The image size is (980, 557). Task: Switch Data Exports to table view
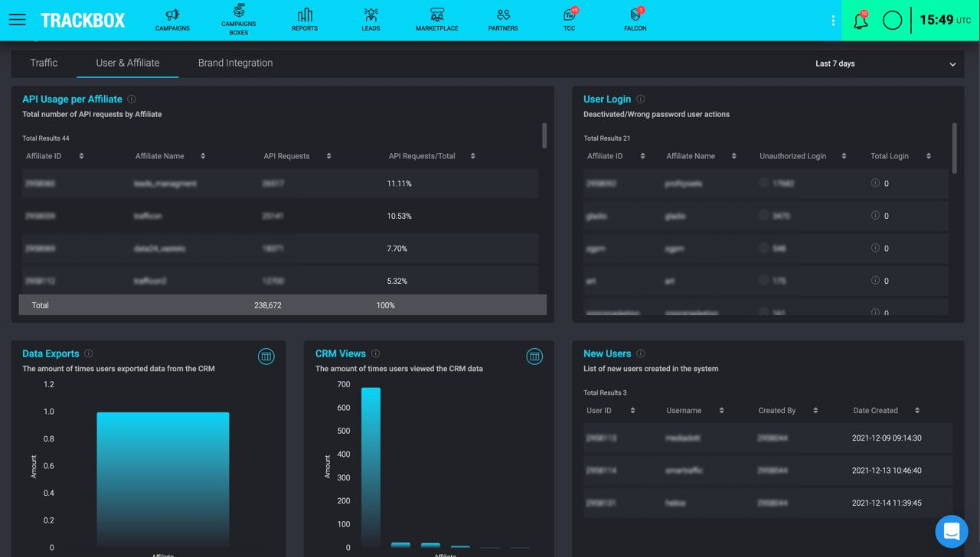pos(266,357)
